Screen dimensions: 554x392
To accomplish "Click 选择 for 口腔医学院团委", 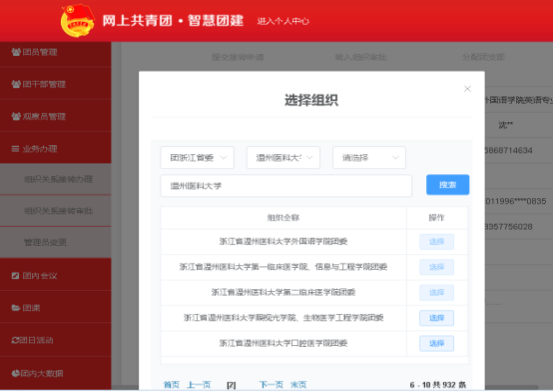I will (x=436, y=343).
